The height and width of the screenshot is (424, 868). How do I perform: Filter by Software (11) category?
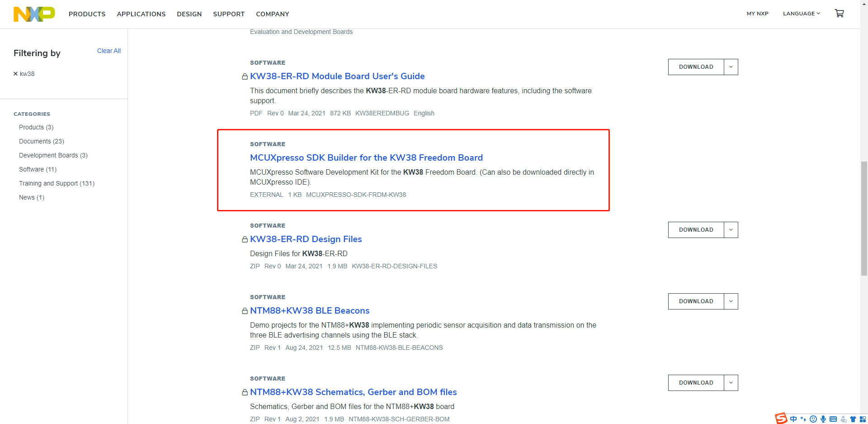coord(38,169)
